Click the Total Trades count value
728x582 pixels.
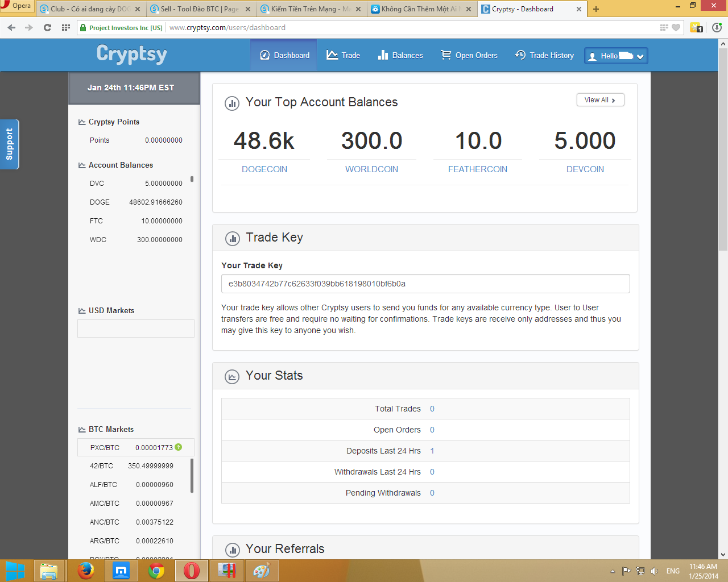click(432, 409)
